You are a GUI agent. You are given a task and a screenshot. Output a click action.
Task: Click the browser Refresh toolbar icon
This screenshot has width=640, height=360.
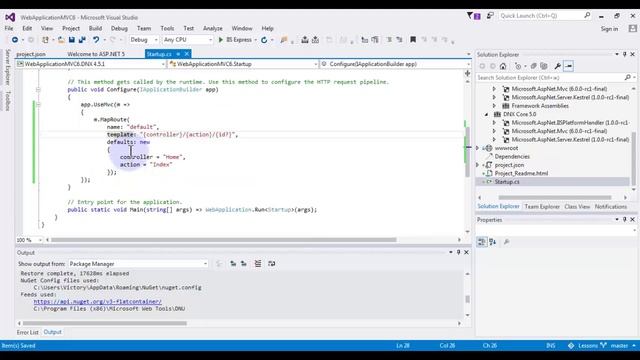coord(264,40)
